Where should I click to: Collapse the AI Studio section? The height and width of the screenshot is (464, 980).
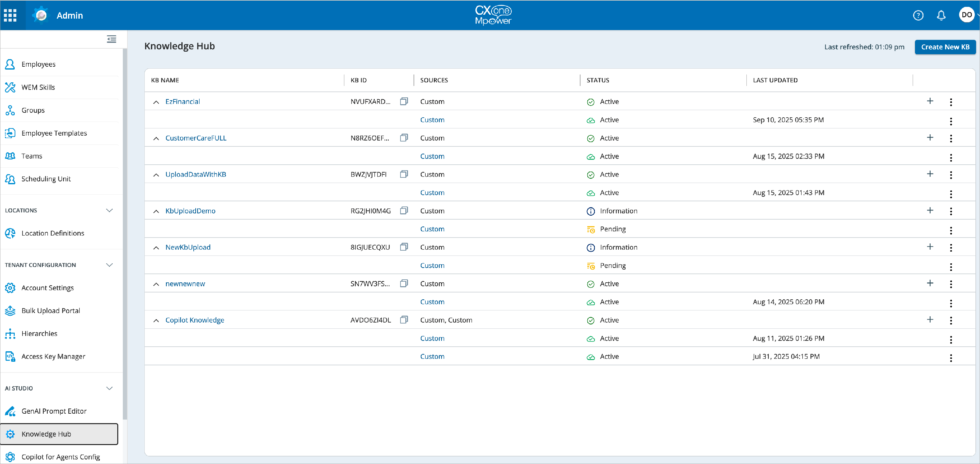[109, 388]
